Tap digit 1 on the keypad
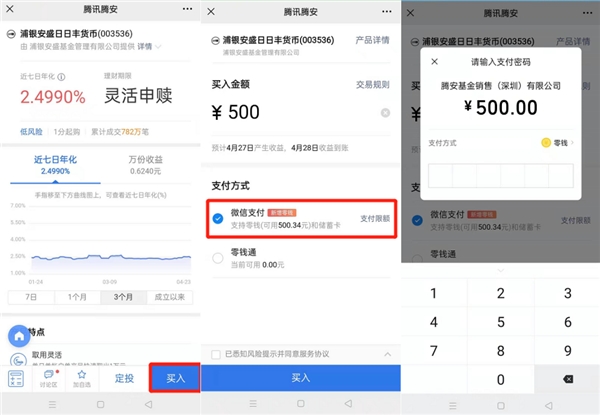Viewport: 600px width, 415px height. (434, 293)
